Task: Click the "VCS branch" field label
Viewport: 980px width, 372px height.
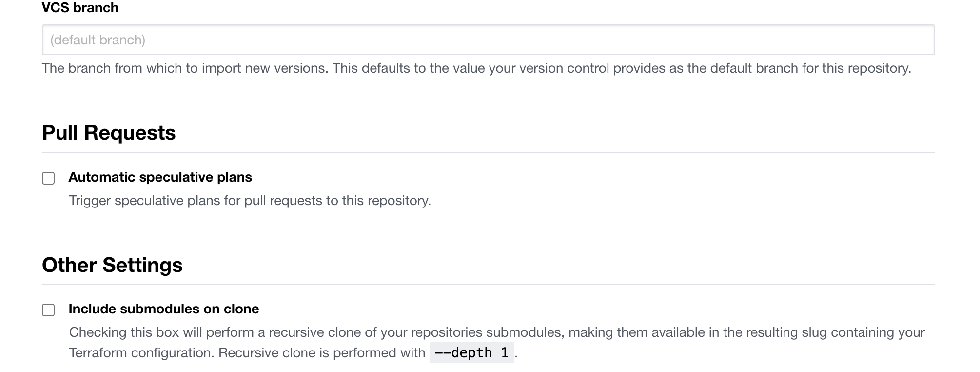Action: [80, 8]
